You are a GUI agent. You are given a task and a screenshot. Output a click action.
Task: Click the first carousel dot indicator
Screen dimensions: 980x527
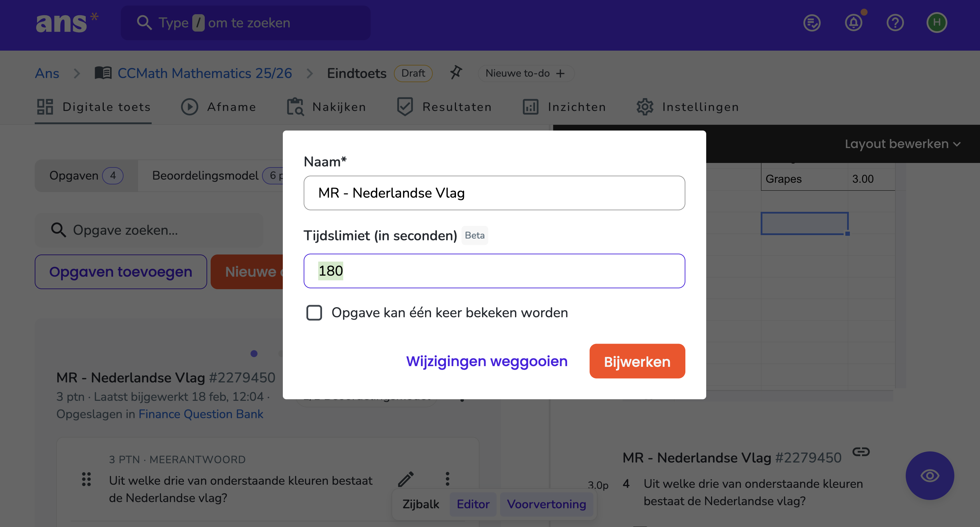pos(254,354)
